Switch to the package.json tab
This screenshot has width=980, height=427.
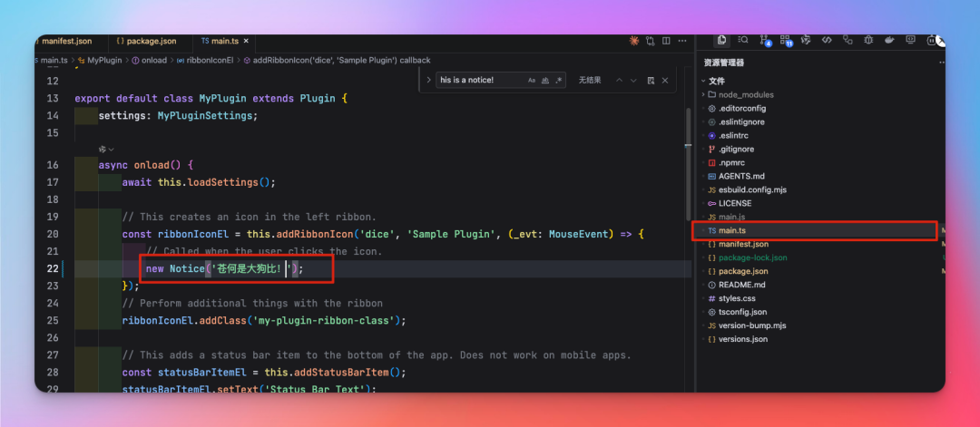tap(151, 41)
